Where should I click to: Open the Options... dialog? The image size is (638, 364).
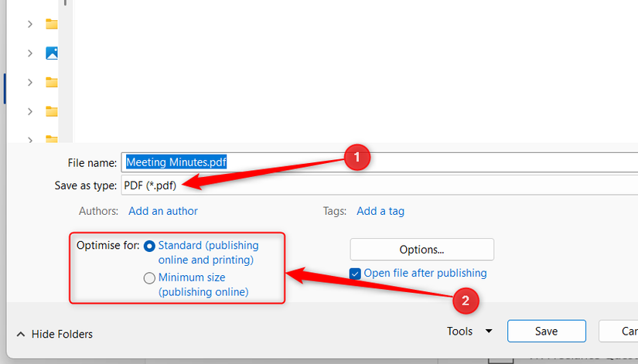pos(422,250)
